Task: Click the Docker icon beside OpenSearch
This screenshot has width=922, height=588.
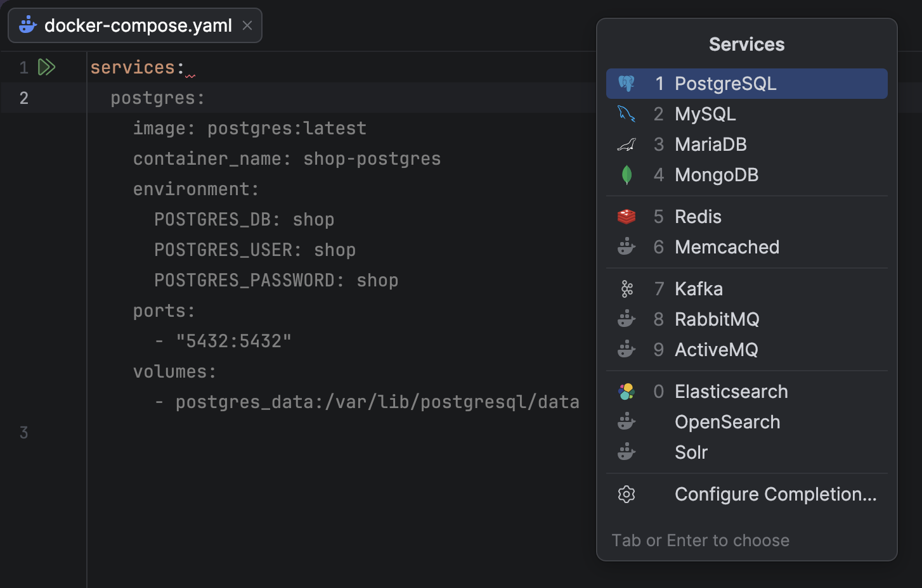Action: pos(627,422)
